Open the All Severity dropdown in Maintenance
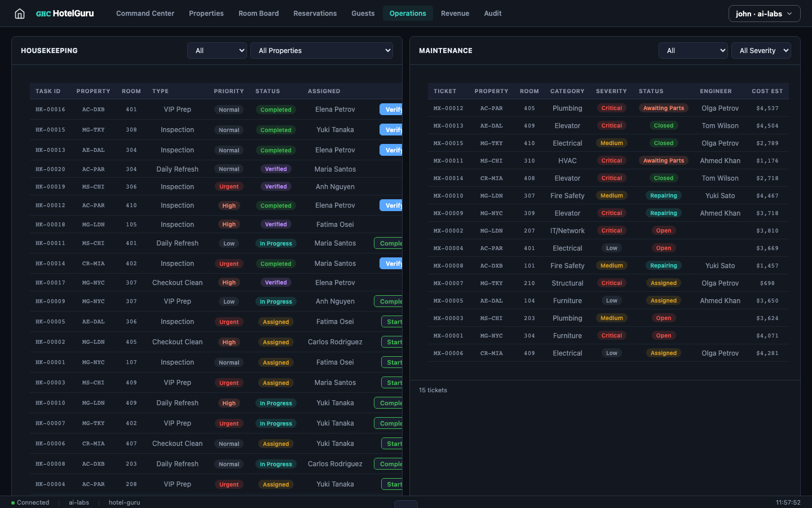 click(761, 50)
